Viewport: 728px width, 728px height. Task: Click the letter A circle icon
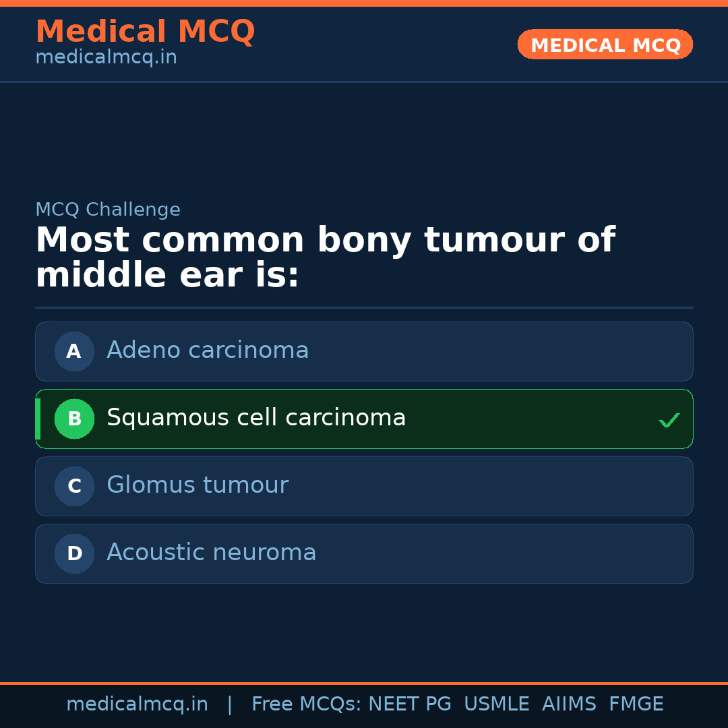[x=74, y=351]
